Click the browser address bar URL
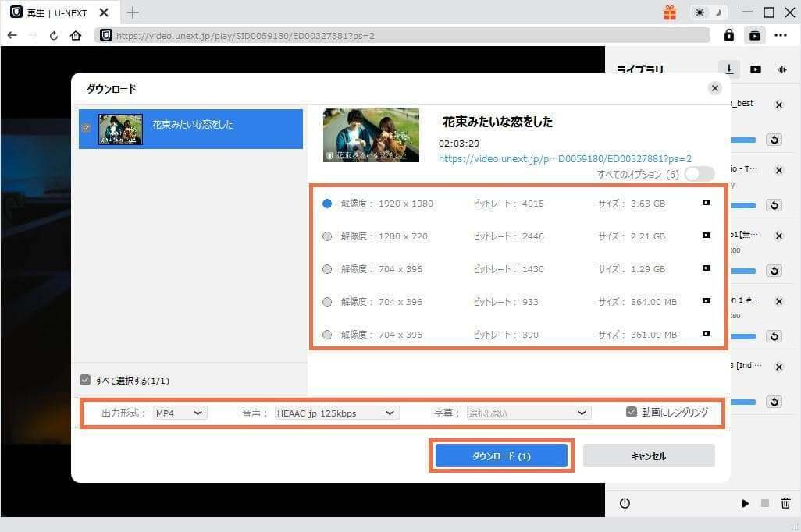The height and width of the screenshot is (532, 801). coord(403,35)
